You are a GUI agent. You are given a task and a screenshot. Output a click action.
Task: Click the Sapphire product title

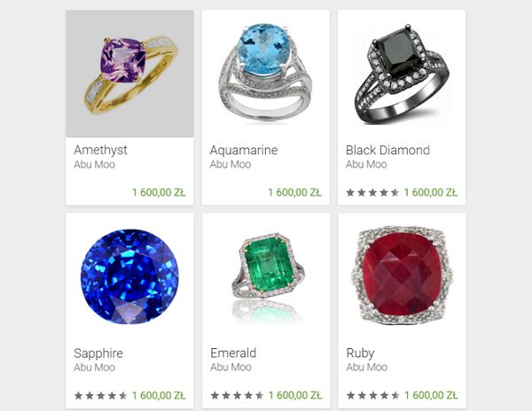click(x=98, y=353)
